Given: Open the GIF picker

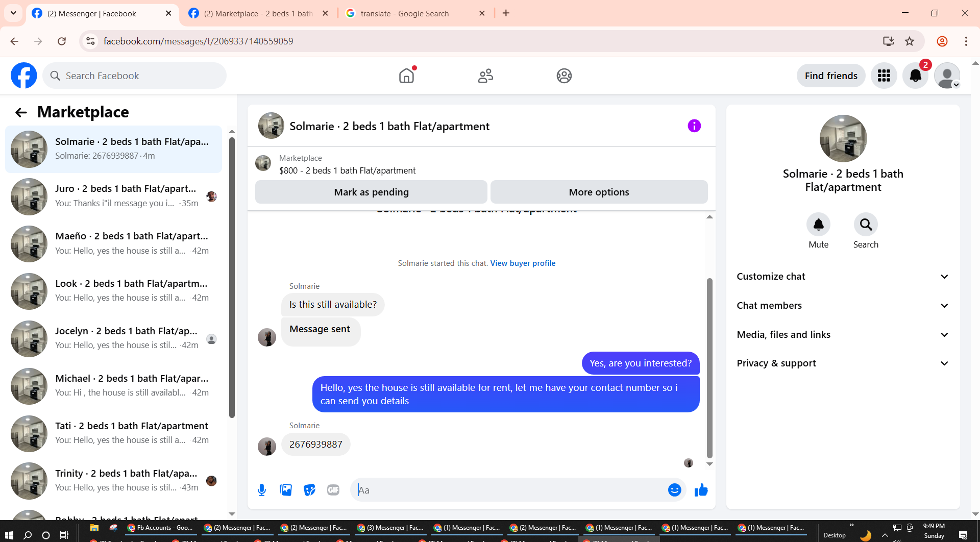Looking at the screenshot, I should [x=333, y=490].
